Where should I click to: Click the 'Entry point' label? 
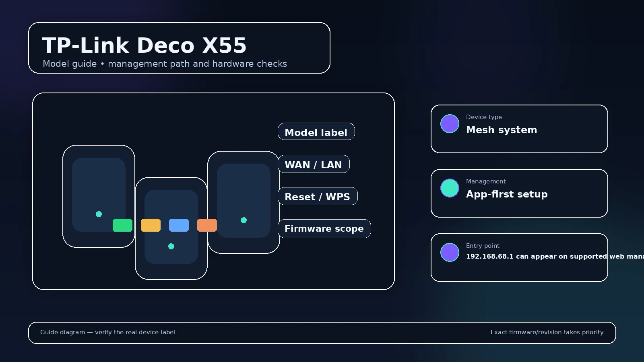[x=483, y=246]
